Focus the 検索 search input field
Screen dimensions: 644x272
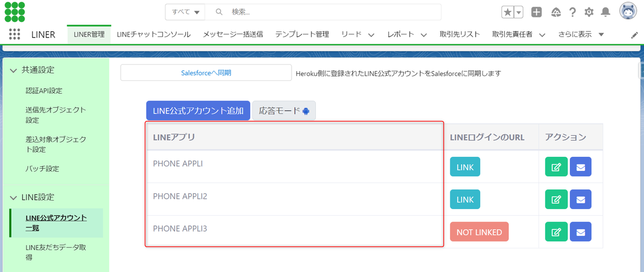point(323,12)
